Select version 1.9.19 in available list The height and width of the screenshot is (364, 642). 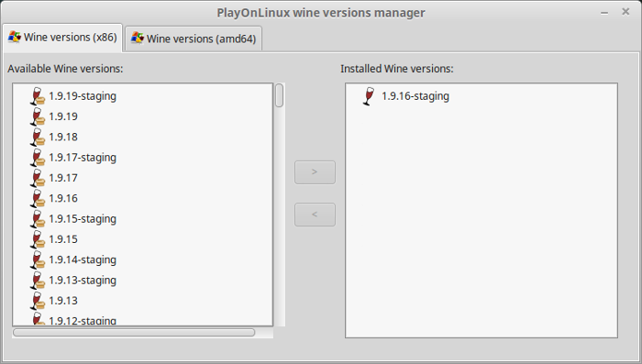(63, 116)
